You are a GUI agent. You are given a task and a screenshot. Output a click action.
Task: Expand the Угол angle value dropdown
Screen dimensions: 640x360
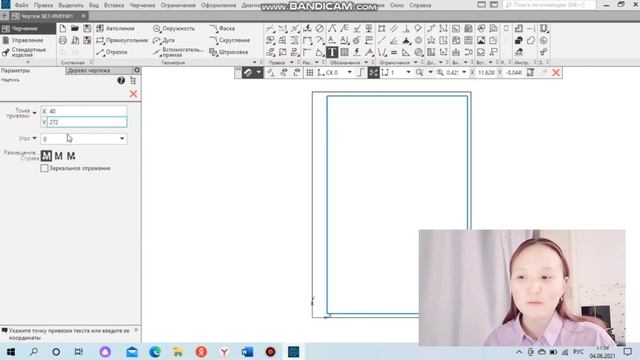click(x=122, y=139)
